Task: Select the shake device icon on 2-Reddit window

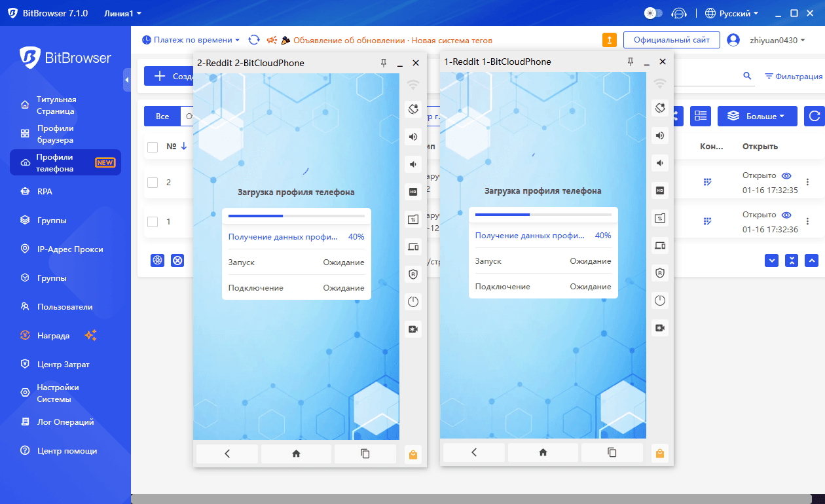Action: tap(412, 109)
